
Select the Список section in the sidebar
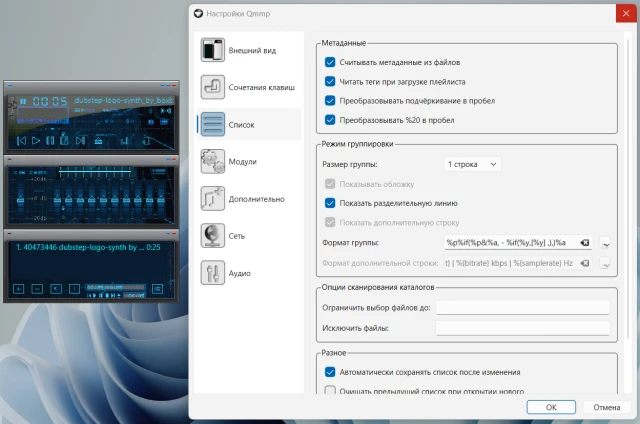(248, 124)
